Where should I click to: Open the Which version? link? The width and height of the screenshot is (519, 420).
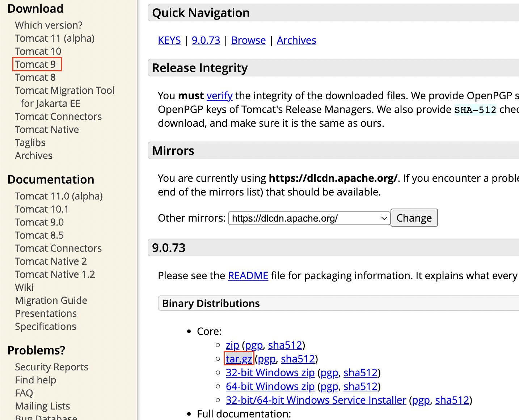(48, 25)
